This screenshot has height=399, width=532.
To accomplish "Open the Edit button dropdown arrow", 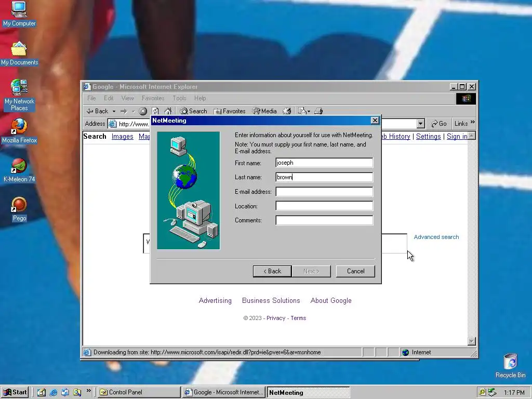I will pyautogui.click(x=309, y=111).
